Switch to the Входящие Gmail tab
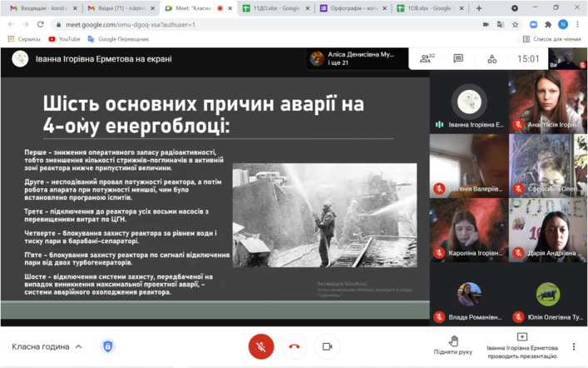 tap(43, 8)
